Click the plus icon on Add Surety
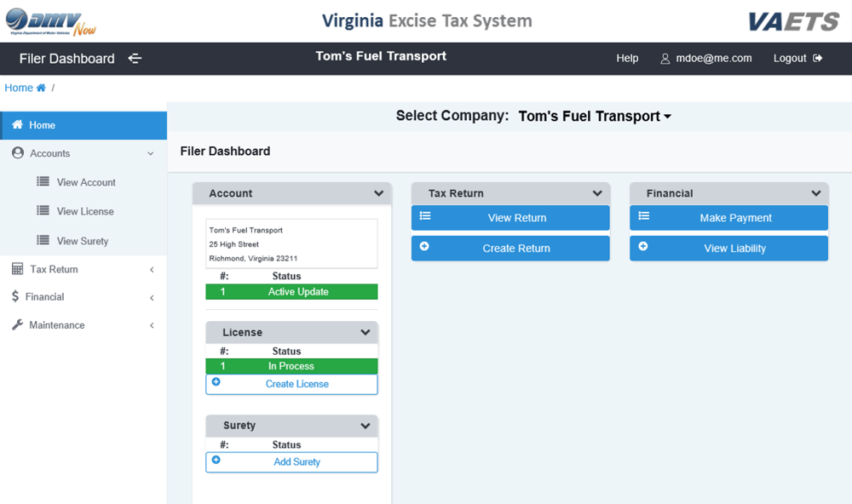The height and width of the screenshot is (504, 852). click(216, 460)
